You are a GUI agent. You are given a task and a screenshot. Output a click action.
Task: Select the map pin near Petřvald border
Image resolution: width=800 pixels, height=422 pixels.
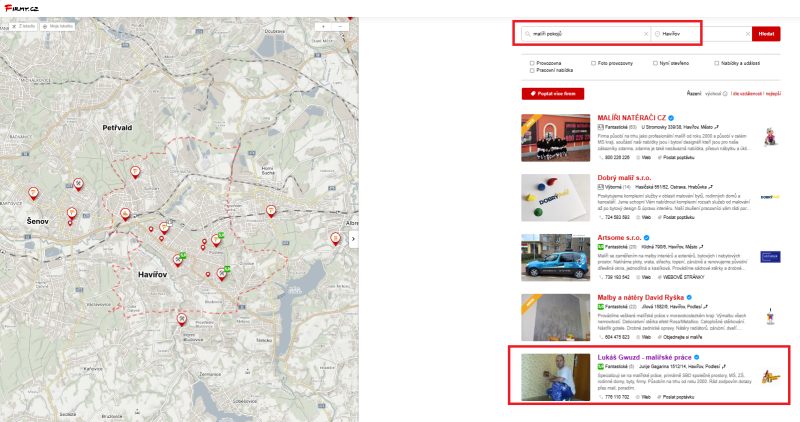tap(135, 172)
